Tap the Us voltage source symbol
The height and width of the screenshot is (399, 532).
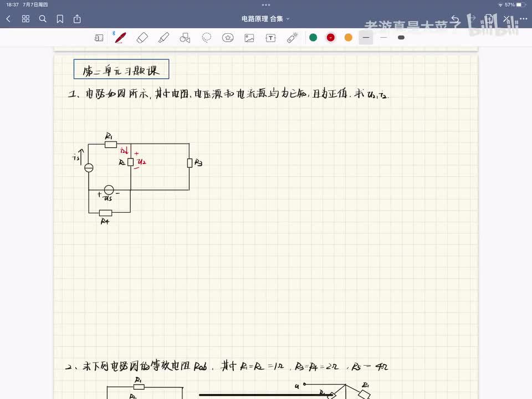(x=109, y=190)
